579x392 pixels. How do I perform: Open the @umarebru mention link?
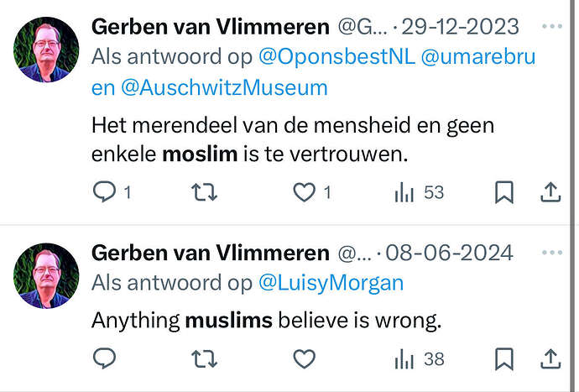[478, 57]
